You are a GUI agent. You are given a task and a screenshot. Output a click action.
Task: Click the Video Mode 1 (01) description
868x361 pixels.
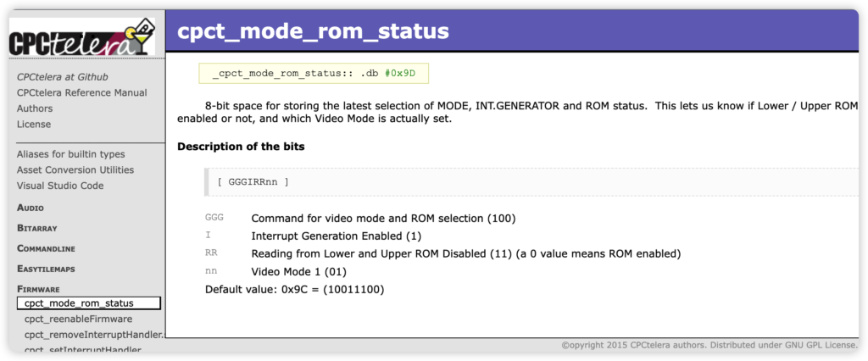coord(299,272)
